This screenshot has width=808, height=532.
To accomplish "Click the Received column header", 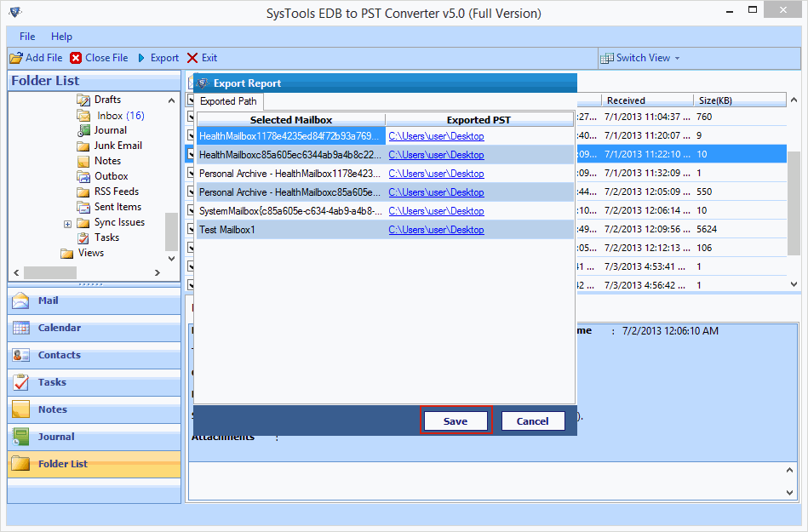I will pos(647,100).
